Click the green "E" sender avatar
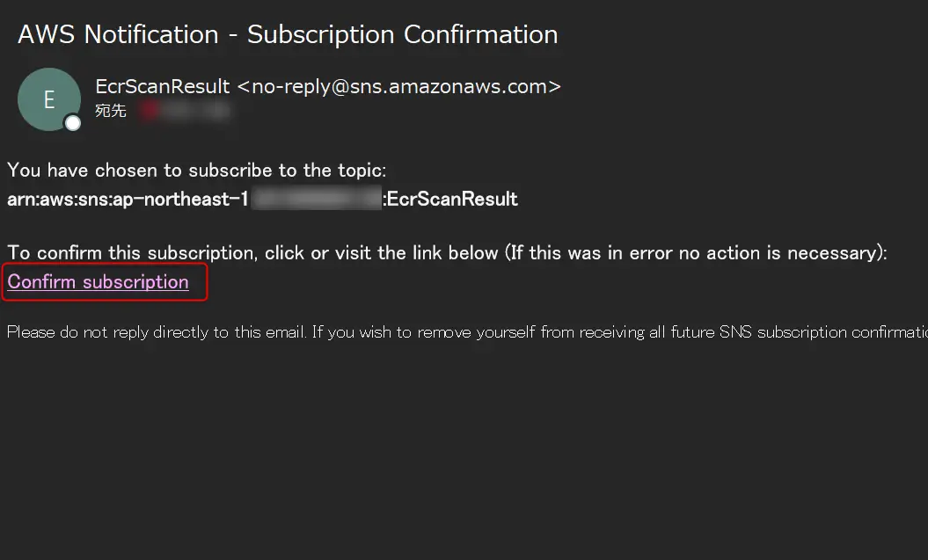The image size is (928, 560). (49, 99)
